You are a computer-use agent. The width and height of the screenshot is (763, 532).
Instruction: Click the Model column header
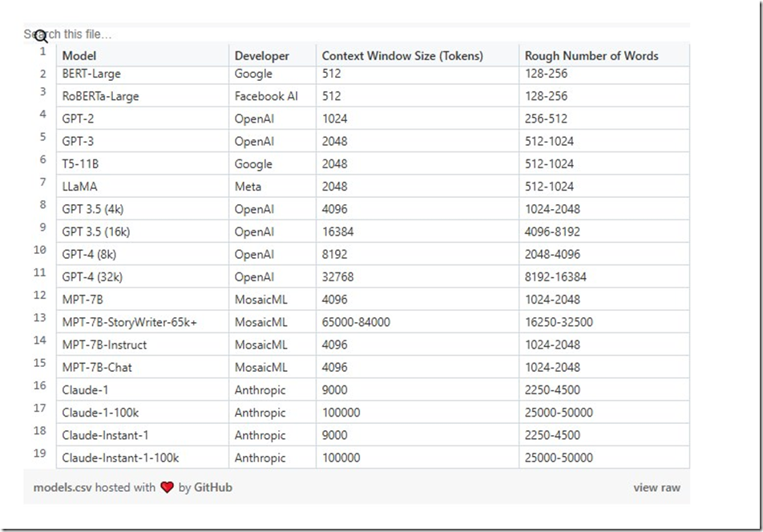coord(79,55)
